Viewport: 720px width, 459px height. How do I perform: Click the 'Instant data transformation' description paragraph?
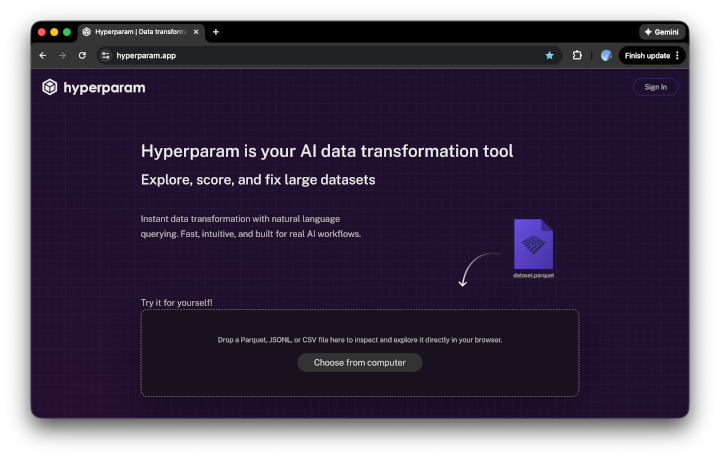click(251, 226)
